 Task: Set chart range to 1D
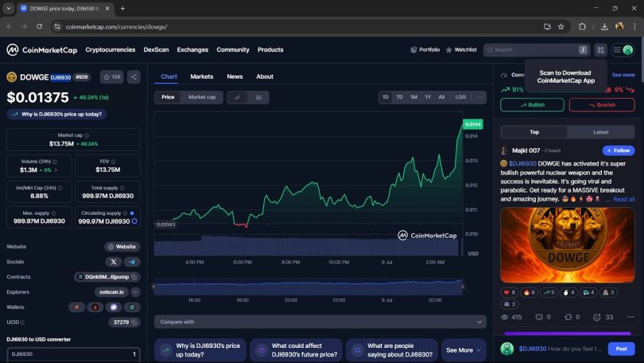coord(386,97)
